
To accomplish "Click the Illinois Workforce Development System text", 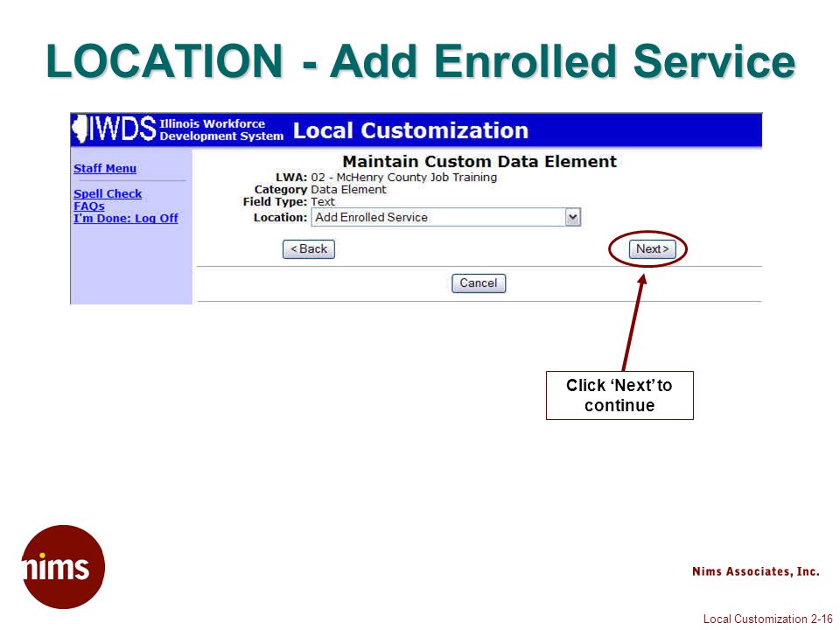I will coord(221,129).
